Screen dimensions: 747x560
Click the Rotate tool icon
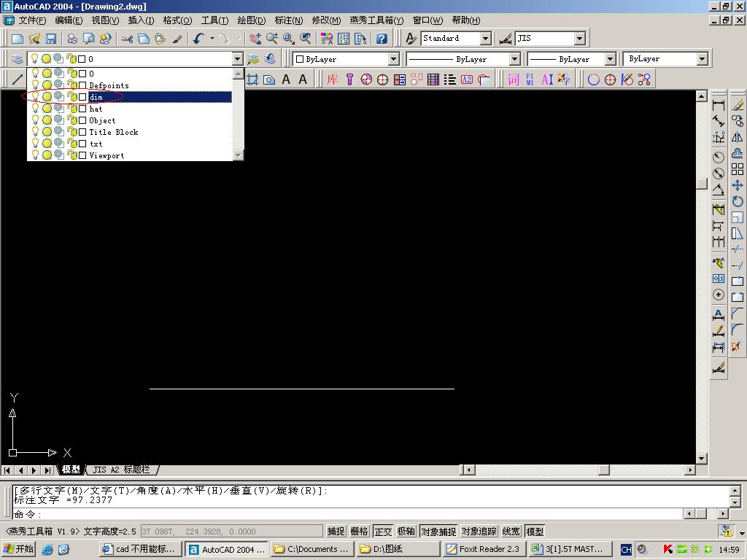738,201
